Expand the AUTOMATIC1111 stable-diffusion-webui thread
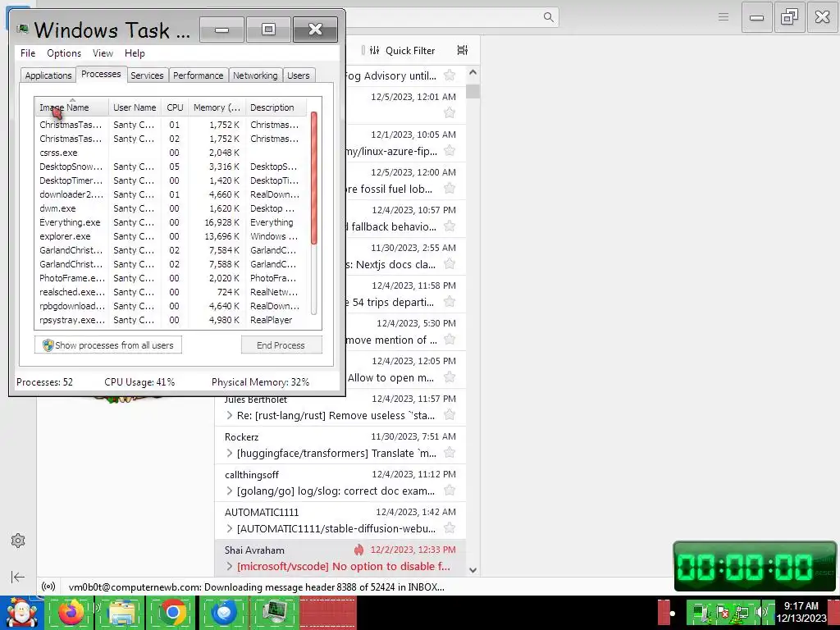This screenshot has width=840, height=630. point(230,529)
